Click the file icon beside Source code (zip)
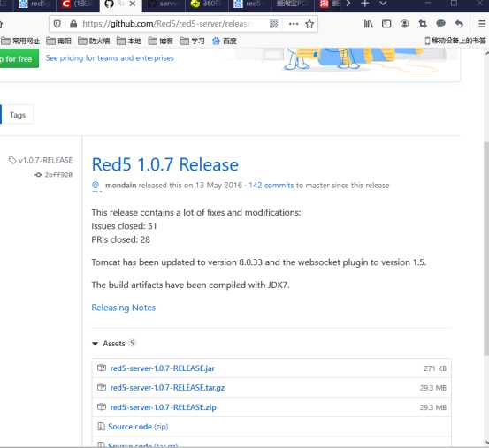Screen dimensions: 489x448 101,426
